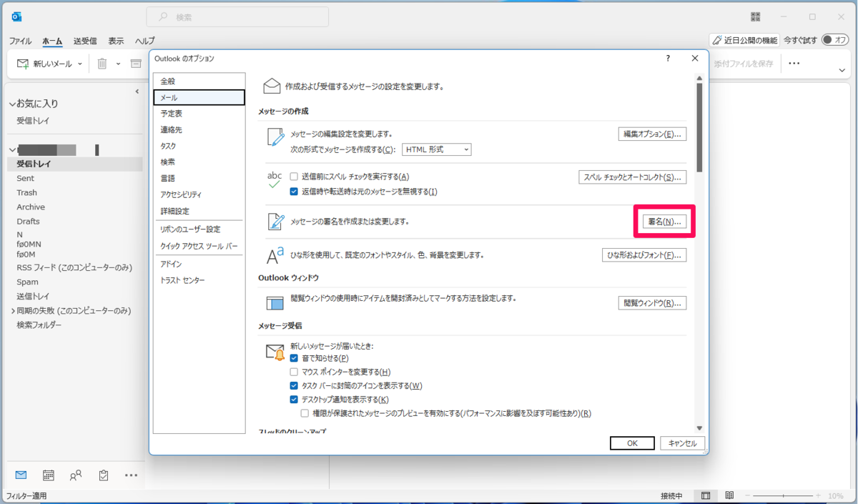Switch to People contacts icon

pyautogui.click(x=76, y=475)
